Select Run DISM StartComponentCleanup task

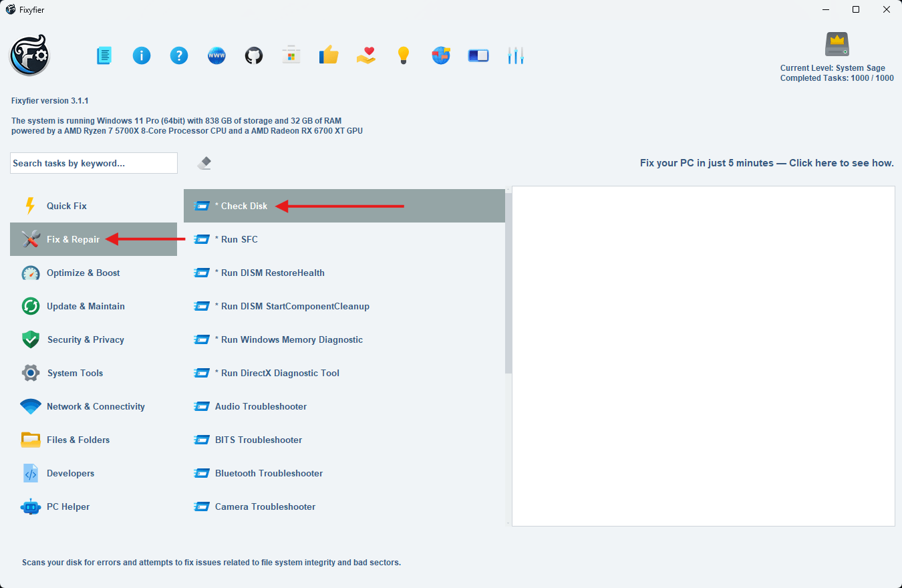tap(344, 306)
